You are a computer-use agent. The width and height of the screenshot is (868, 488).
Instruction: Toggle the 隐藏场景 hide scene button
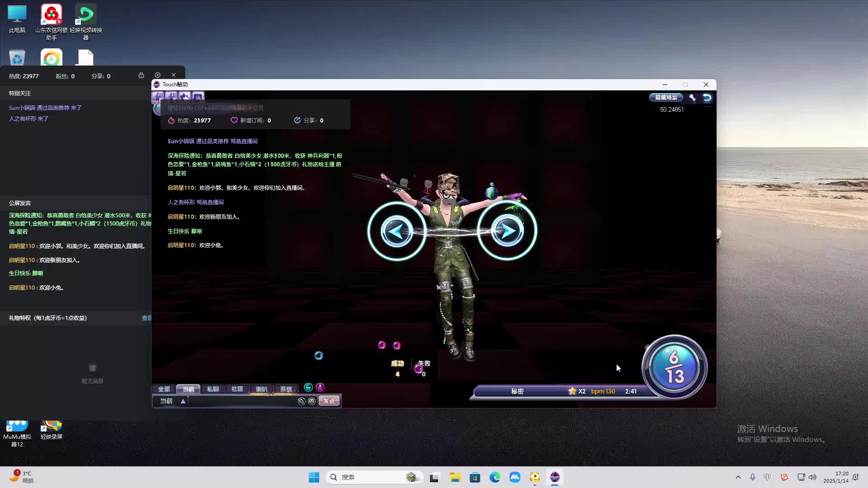coord(666,98)
